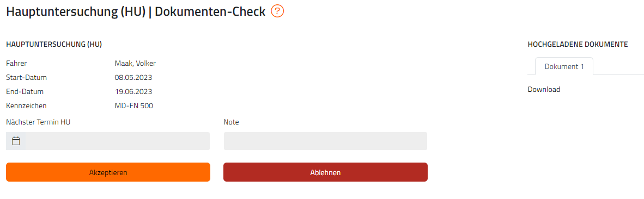644x199 pixels.
Task: Click the start date 08.05.2023
Action: (x=131, y=77)
